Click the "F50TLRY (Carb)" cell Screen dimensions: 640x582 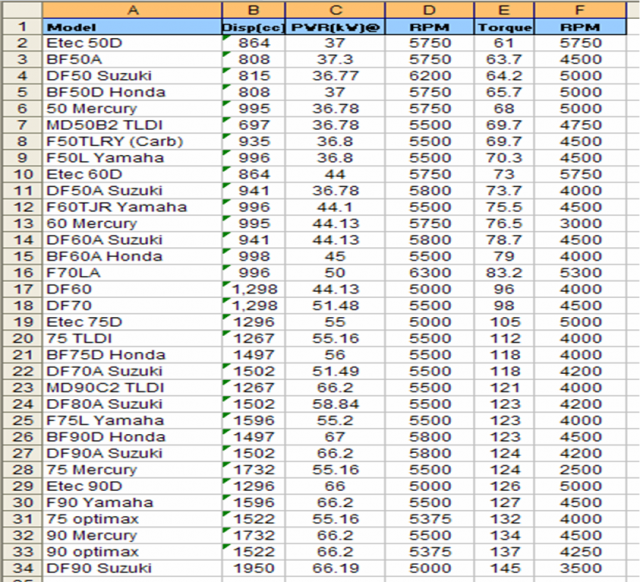click(130, 142)
